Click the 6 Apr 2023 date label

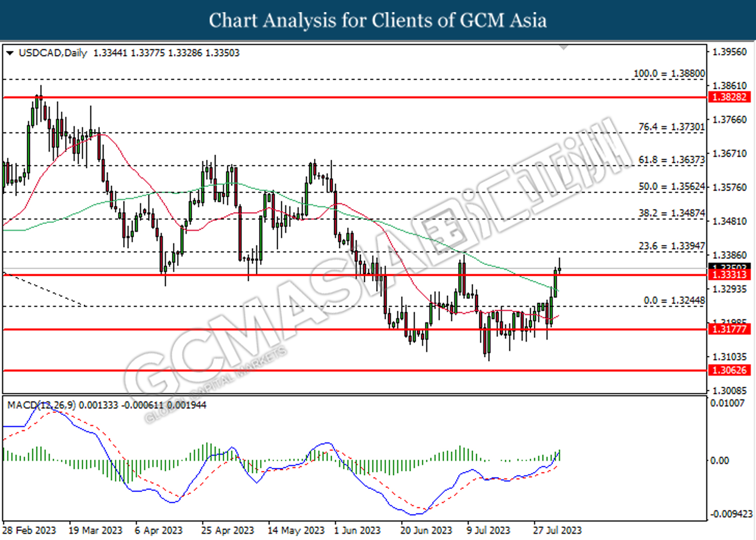click(159, 530)
